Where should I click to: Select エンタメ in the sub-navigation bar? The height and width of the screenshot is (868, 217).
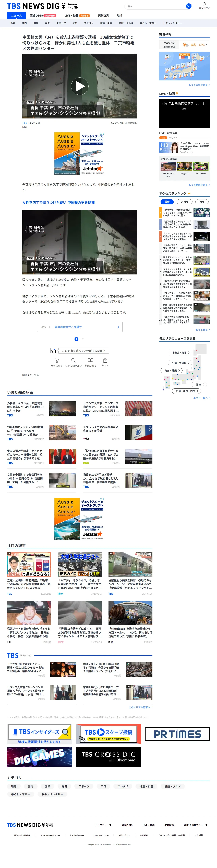click(x=89, y=23)
